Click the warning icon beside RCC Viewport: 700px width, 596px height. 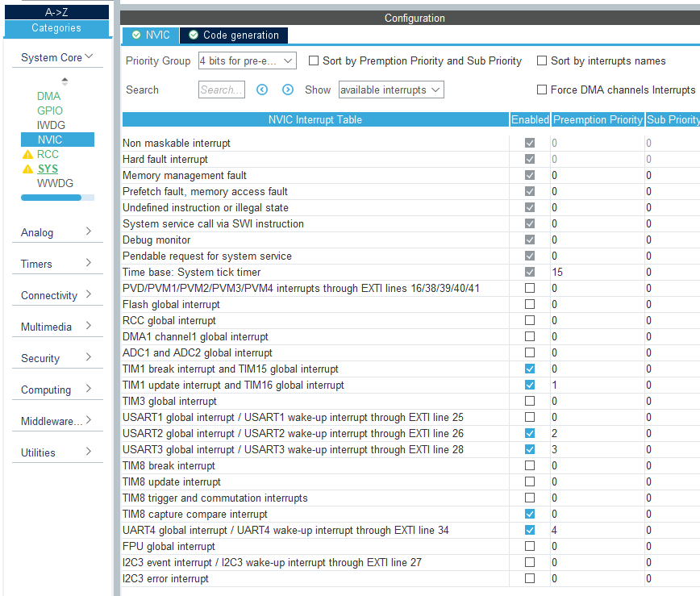[27, 155]
